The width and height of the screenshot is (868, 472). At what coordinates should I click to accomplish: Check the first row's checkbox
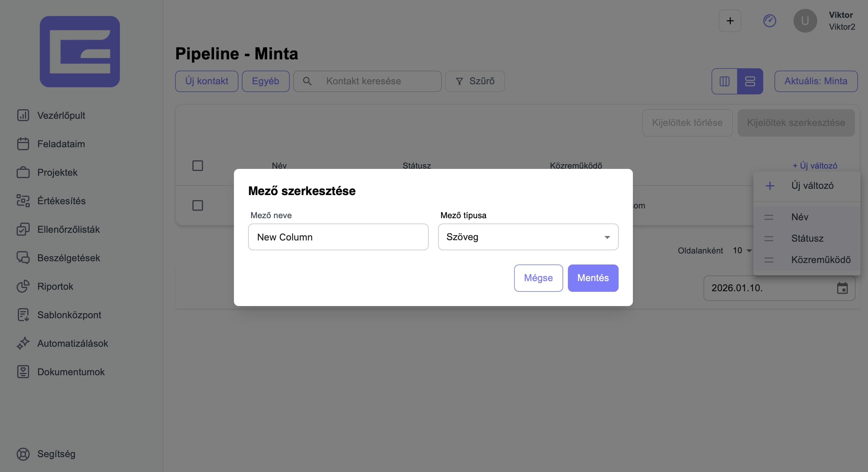(197, 205)
